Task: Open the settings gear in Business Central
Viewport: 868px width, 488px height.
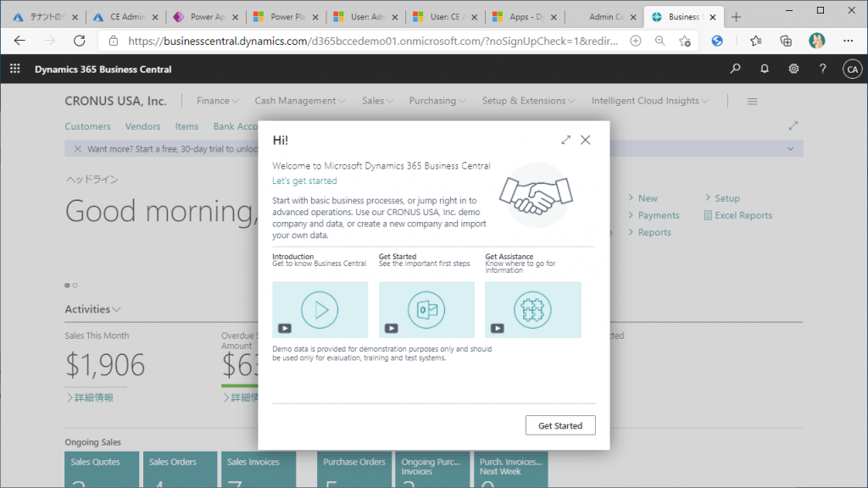Action: click(x=793, y=69)
